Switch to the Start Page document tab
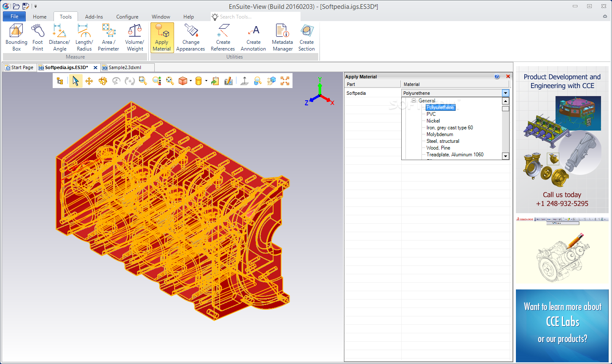 click(x=19, y=67)
